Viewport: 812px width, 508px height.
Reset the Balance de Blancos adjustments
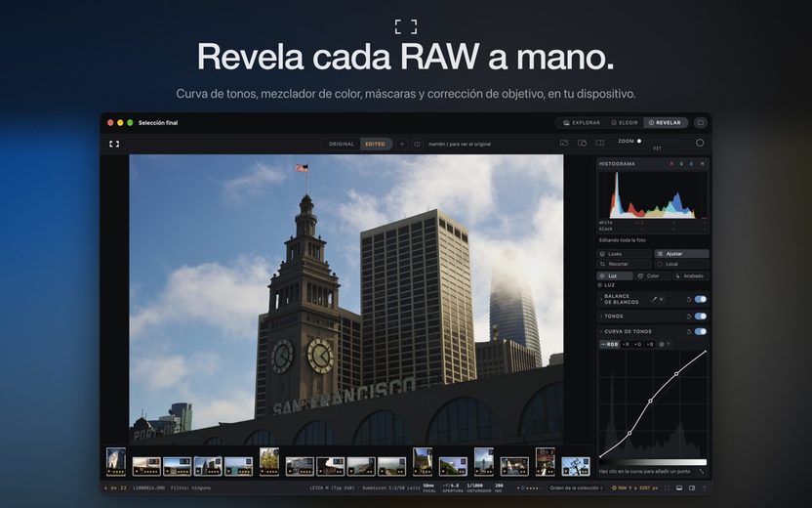pos(688,300)
